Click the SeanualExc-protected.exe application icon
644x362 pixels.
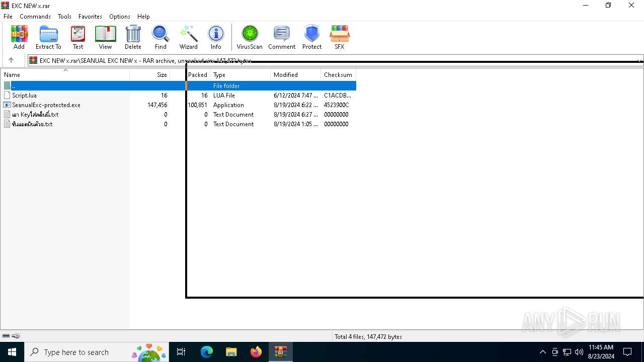tap(7, 105)
